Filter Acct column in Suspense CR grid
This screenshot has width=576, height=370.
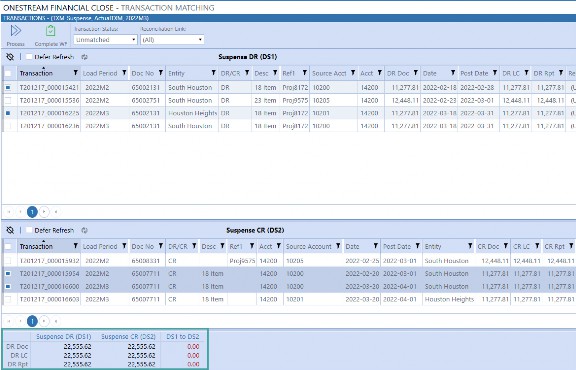279,246
